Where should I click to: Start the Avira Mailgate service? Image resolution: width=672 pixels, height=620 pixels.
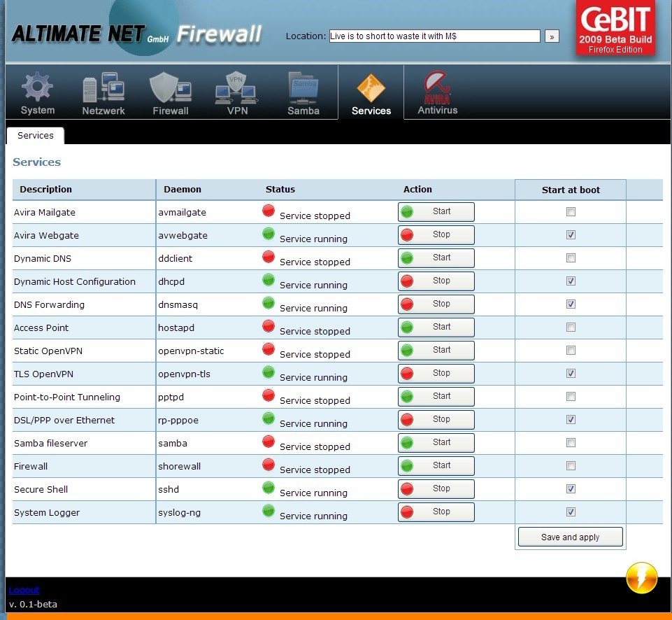(436, 212)
